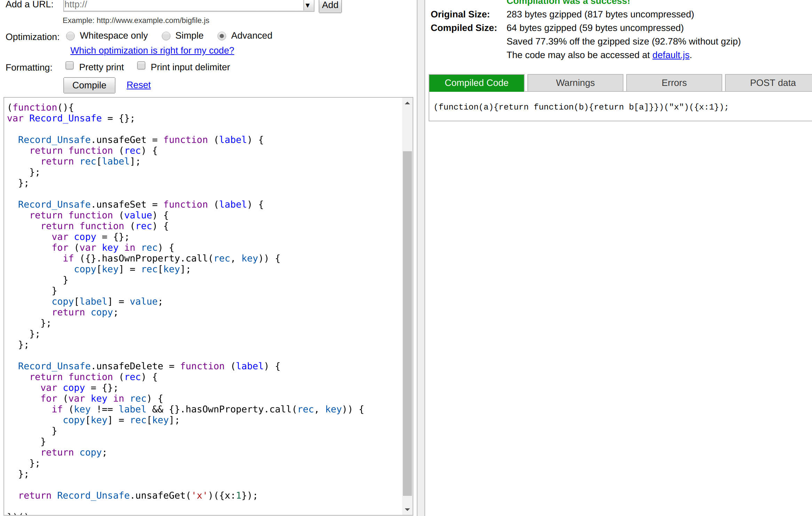Screen dimensions: 812x516
Task: Click inside the compiled code output
Action: pyautogui.click(x=581, y=107)
